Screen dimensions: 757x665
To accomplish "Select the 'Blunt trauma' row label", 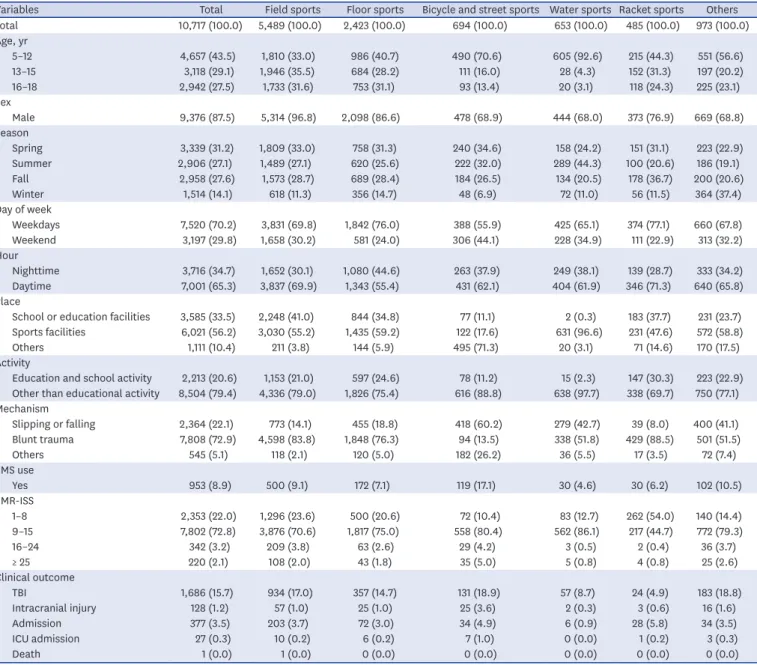I will [43, 439].
